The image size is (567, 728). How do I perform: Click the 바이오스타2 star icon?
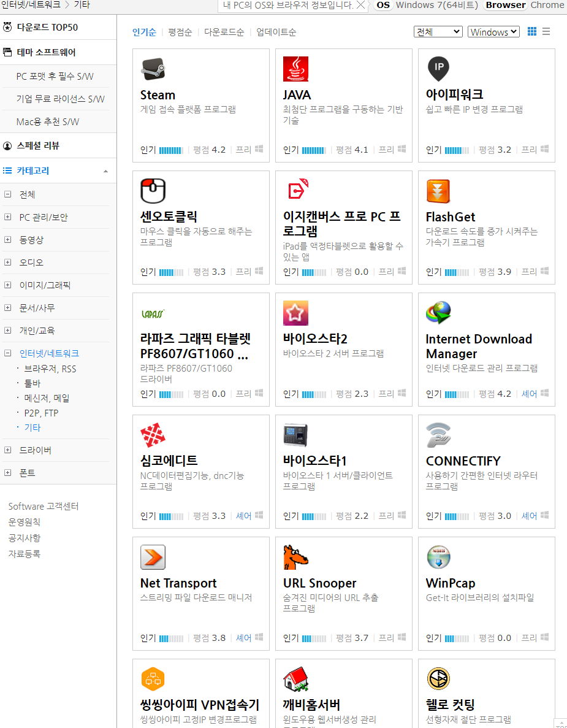click(x=295, y=313)
